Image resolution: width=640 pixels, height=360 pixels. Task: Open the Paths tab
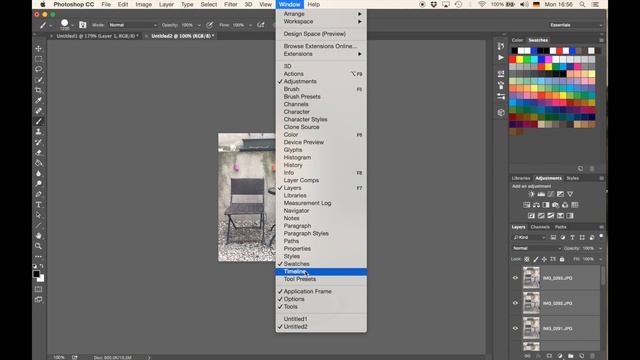(x=560, y=227)
